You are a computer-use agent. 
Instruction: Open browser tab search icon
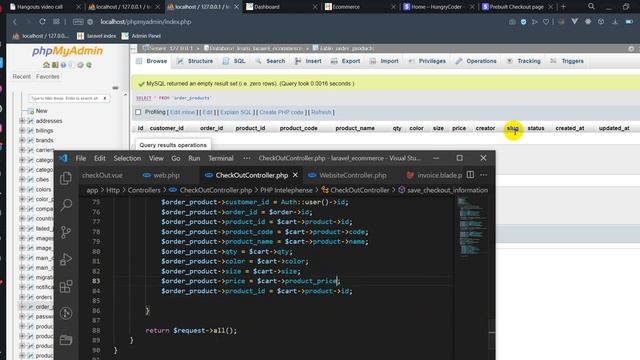click(x=591, y=7)
